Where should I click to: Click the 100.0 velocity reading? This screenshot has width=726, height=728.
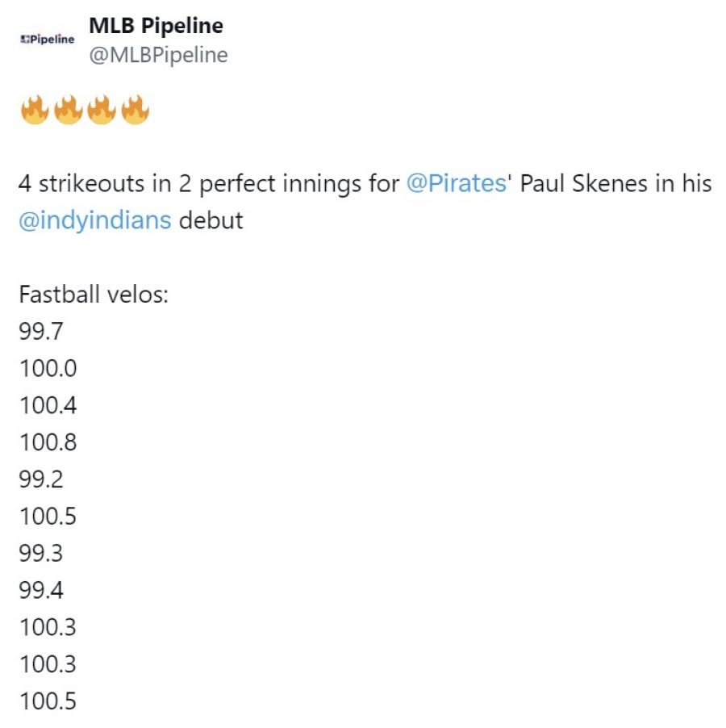[x=48, y=368]
